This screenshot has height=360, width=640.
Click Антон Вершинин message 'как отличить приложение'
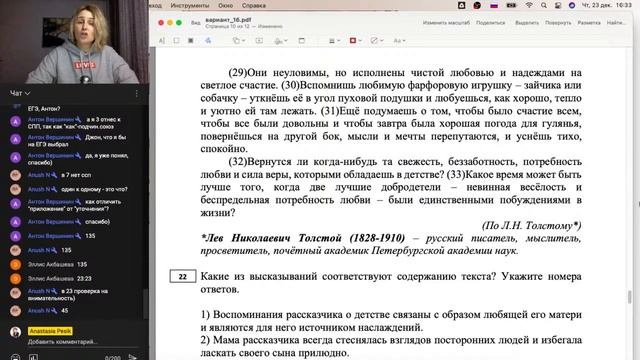(74, 205)
